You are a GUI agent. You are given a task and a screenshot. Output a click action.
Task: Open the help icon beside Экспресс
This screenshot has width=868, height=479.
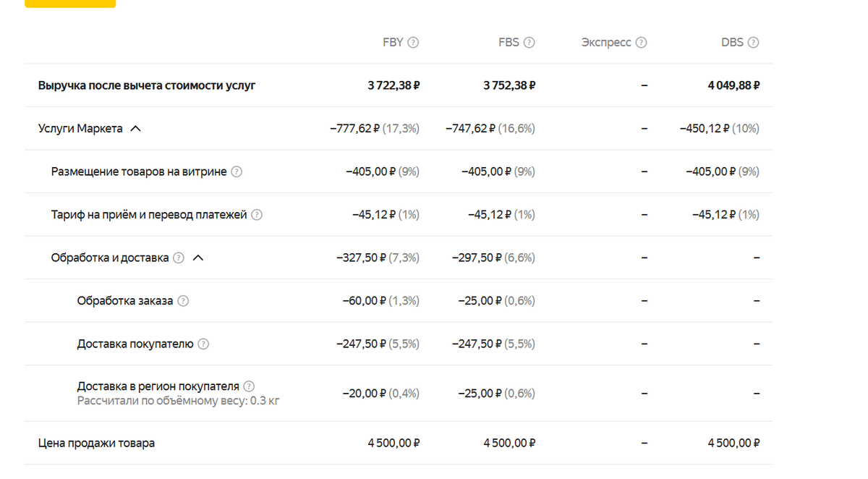click(x=641, y=43)
